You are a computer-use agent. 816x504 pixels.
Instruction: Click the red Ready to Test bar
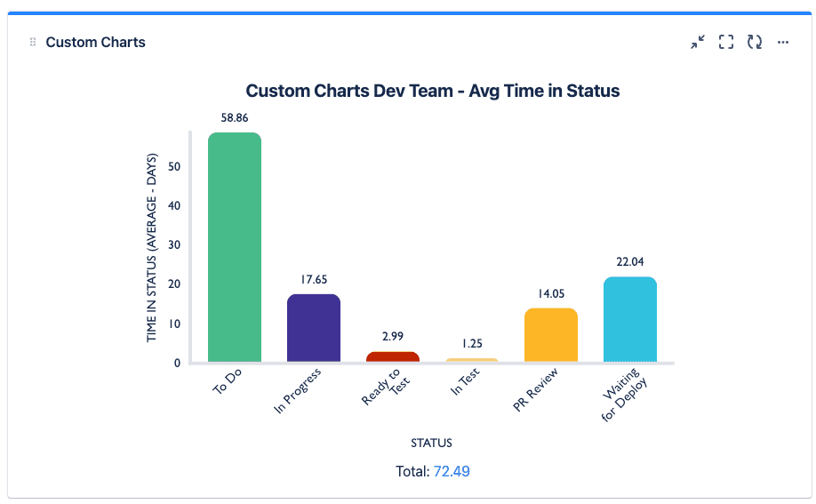pyautogui.click(x=392, y=356)
